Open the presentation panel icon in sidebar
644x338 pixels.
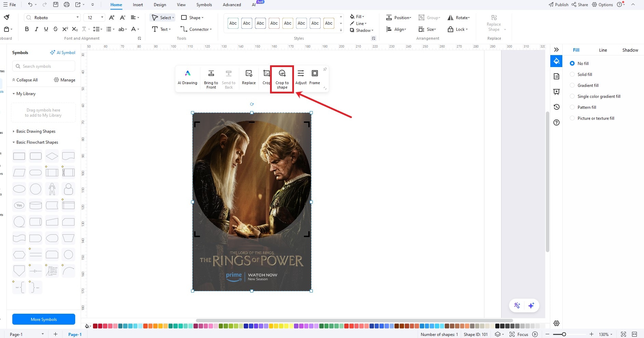556,92
